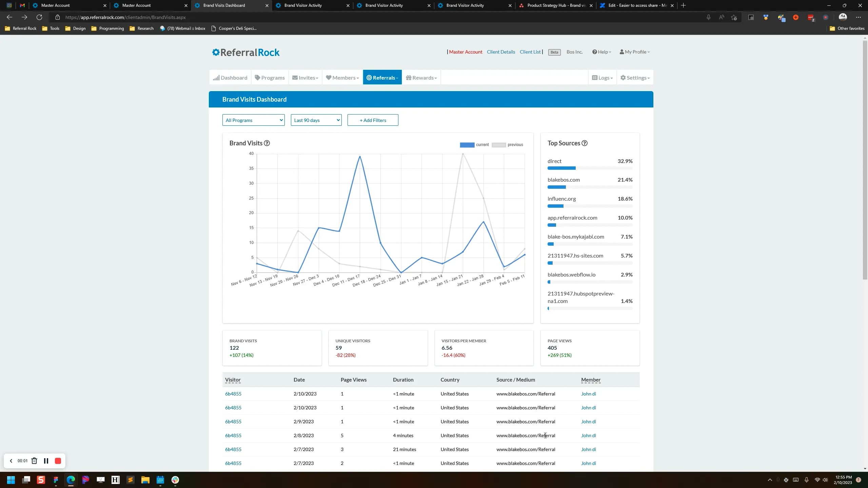868x488 pixels.
Task: Open the Logs section
Action: (602, 77)
